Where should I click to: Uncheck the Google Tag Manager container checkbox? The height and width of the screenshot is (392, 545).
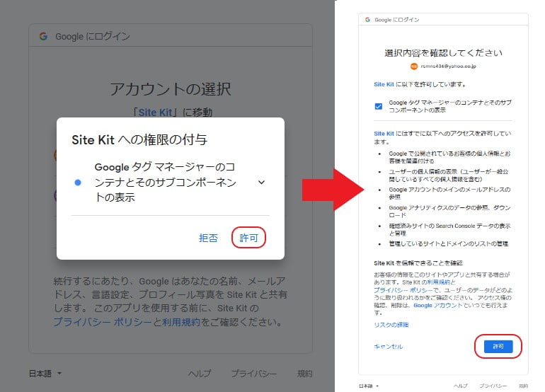(379, 106)
